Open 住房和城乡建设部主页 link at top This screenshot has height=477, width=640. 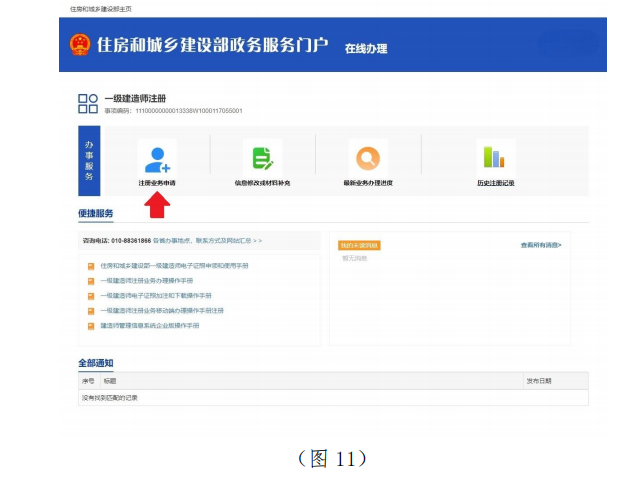pyautogui.click(x=101, y=8)
